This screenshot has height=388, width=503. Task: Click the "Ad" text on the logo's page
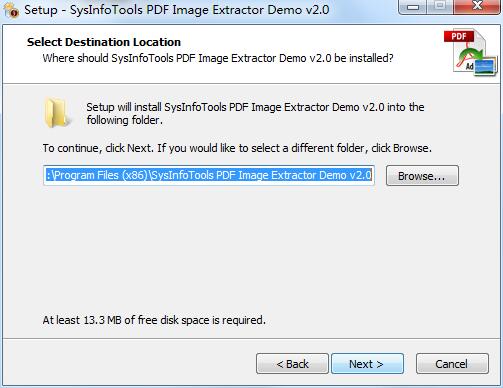469,66
